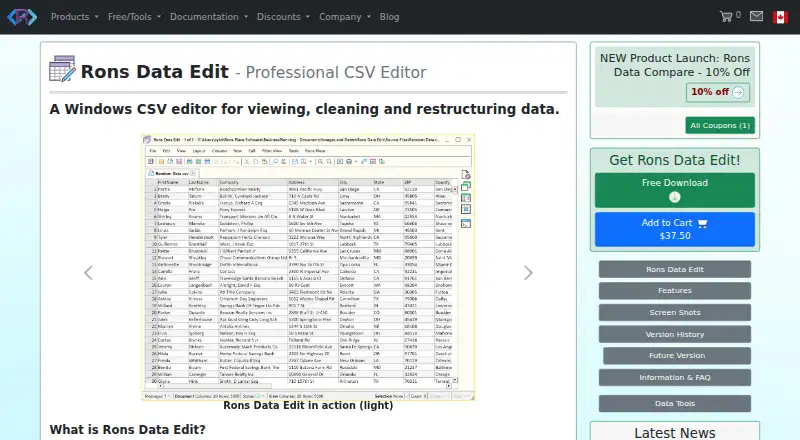Open the Future Version page

click(677, 356)
